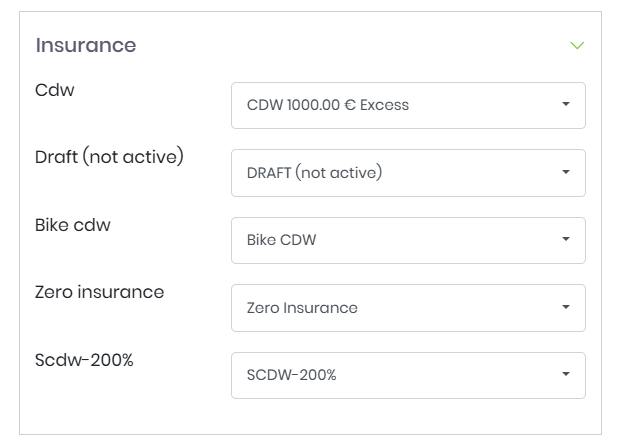This screenshot has height=445, width=620.
Task: Click the selected value text 'Zero Insurance'
Action: [x=302, y=308]
